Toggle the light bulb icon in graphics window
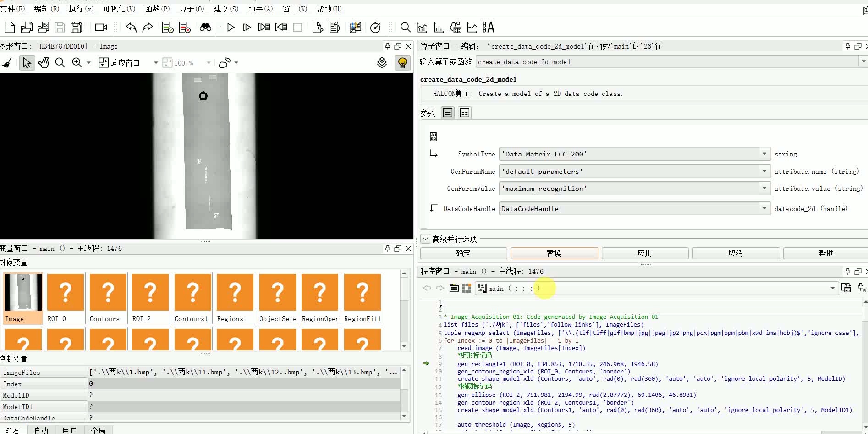The height and width of the screenshot is (434, 868). pos(402,63)
